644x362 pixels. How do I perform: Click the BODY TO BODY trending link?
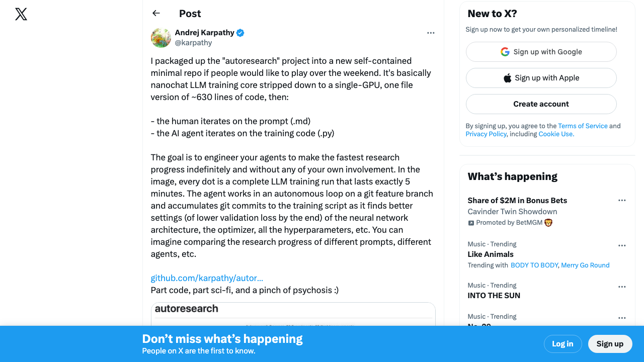coord(534,265)
